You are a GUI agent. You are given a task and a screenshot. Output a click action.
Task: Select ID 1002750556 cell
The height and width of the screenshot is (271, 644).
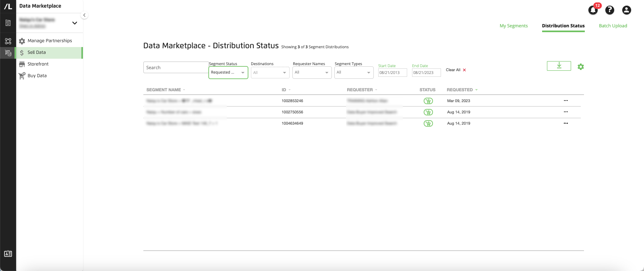[292, 112]
